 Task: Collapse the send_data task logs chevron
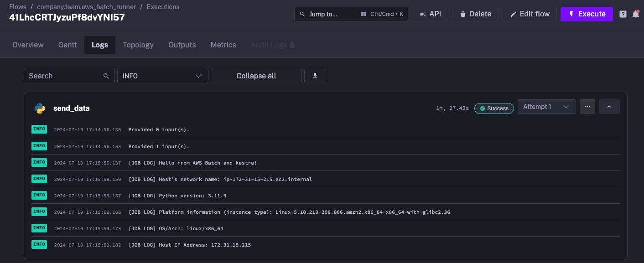(x=609, y=107)
